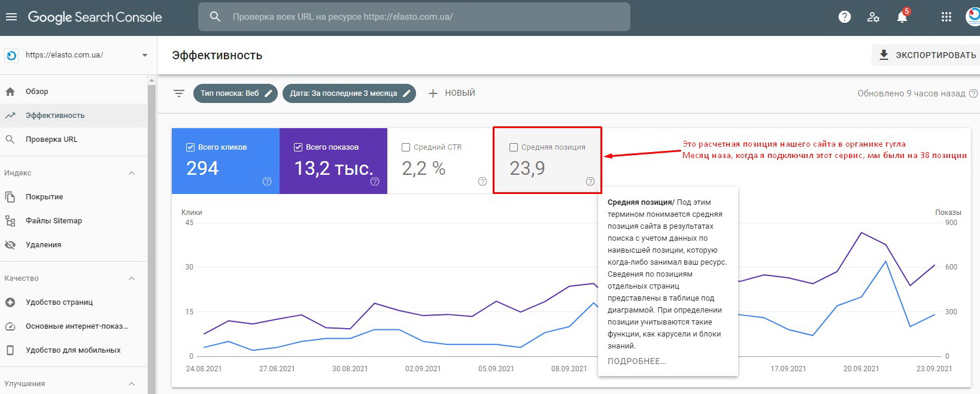Open user and permissions settings icon

873,17
